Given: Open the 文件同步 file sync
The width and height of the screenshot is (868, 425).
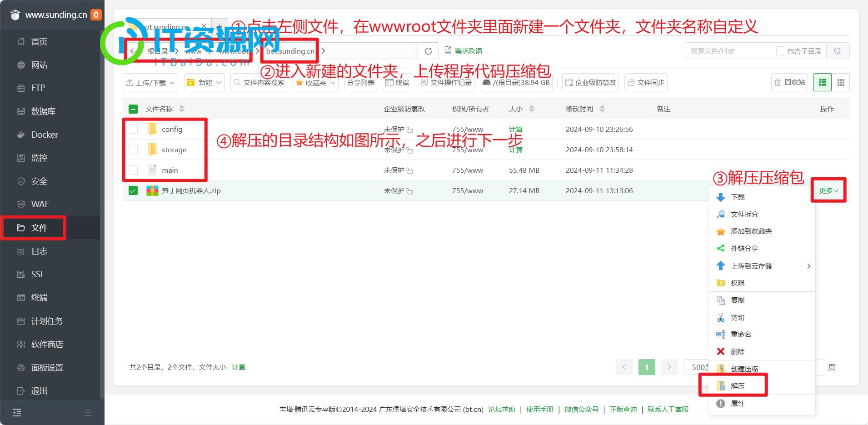Looking at the screenshot, I should 646,82.
